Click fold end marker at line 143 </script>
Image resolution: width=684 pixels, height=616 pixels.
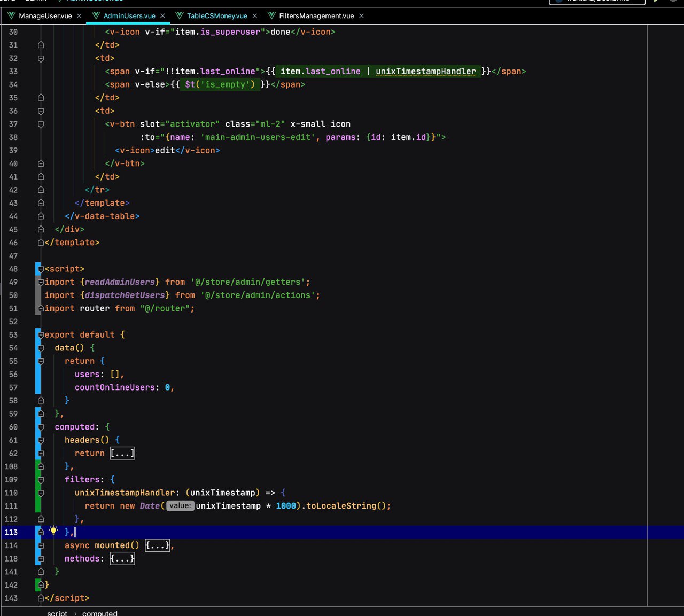pyautogui.click(x=41, y=598)
